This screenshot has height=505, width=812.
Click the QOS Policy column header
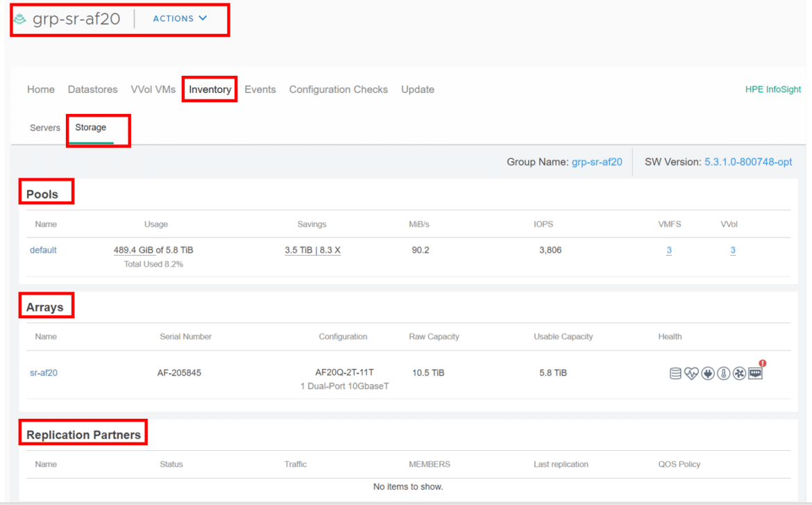[x=679, y=464]
